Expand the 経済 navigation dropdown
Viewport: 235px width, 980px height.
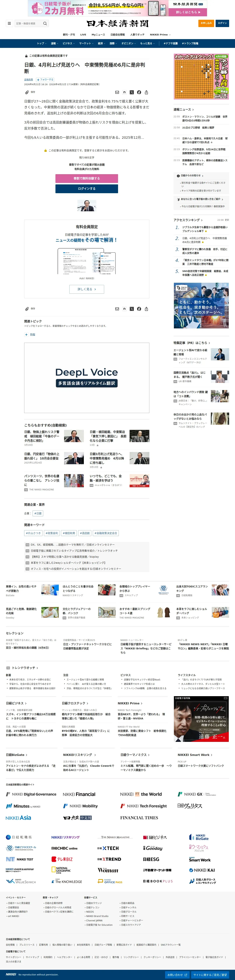(x=102, y=43)
